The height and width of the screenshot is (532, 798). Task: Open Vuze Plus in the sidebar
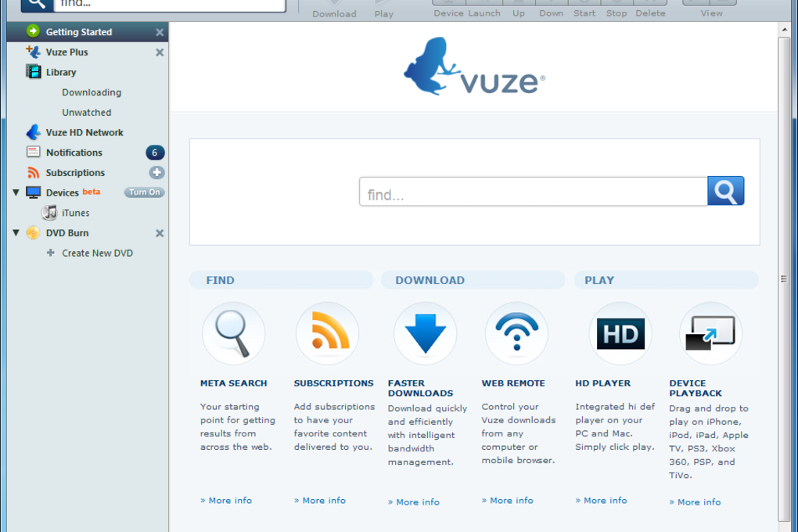coord(66,52)
